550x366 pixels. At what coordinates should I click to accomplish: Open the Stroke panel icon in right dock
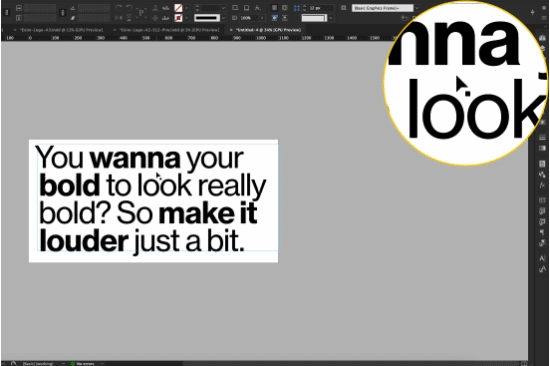[542, 138]
